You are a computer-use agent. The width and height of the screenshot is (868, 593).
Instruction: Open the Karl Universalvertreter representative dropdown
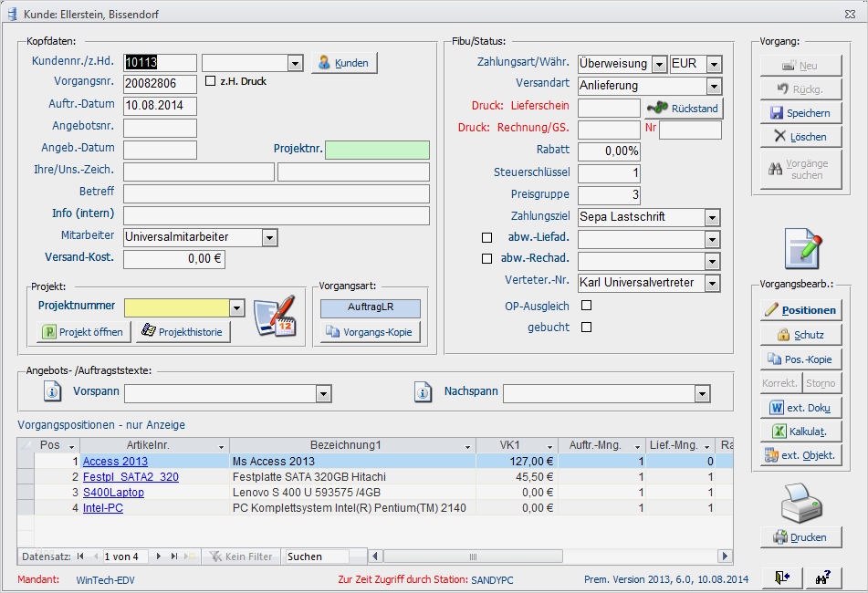pos(715,283)
